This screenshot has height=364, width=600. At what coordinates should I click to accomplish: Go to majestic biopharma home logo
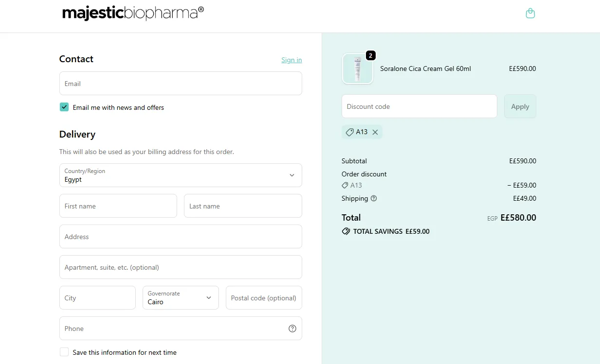point(133,13)
